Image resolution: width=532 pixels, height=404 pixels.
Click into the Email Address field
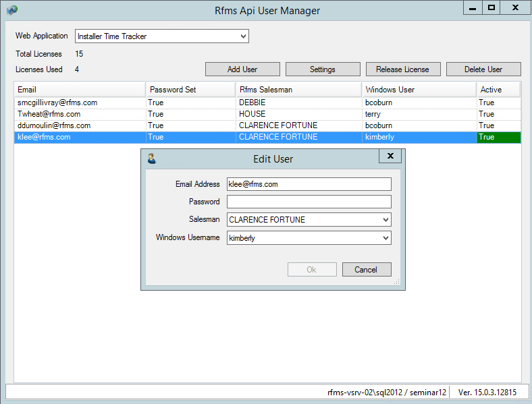(309, 184)
